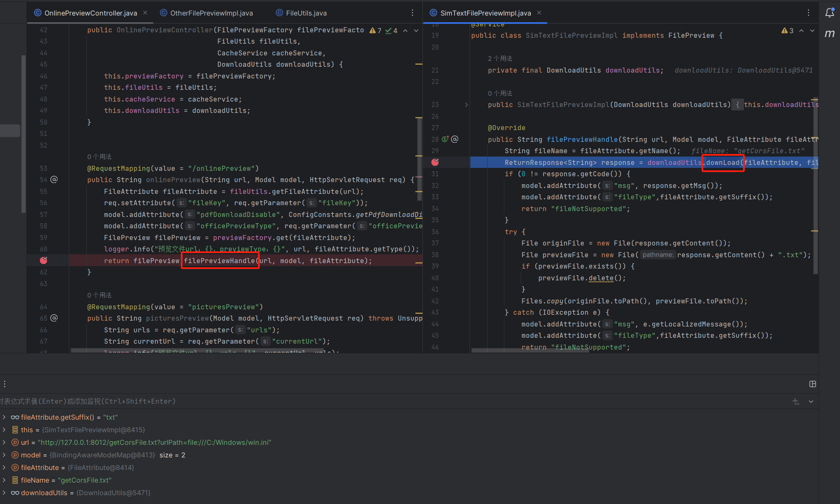Open the Maven tool window icon

830,34
